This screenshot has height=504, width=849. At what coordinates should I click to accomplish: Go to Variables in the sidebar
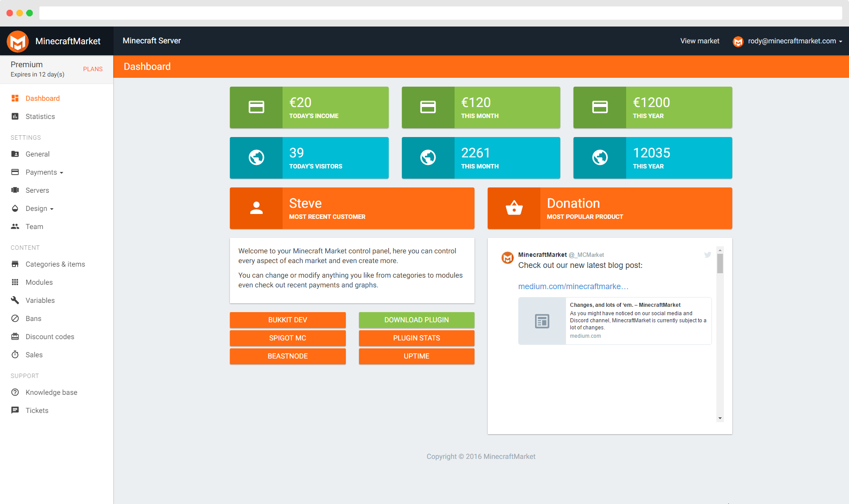pos(40,300)
